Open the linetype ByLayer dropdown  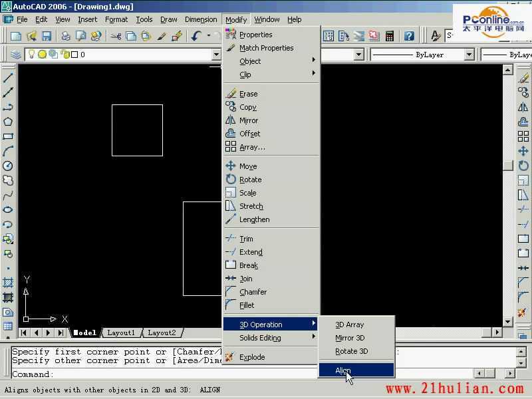(x=469, y=55)
